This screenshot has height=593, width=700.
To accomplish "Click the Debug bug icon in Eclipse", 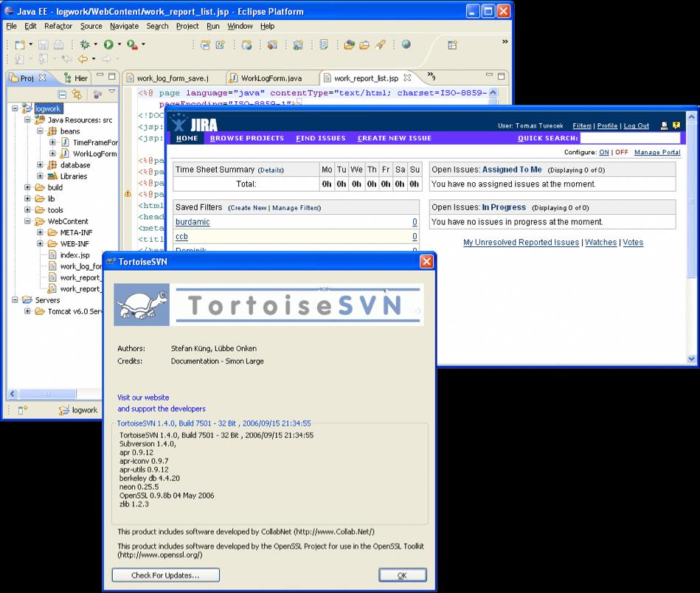I will (x=85, y=44).
